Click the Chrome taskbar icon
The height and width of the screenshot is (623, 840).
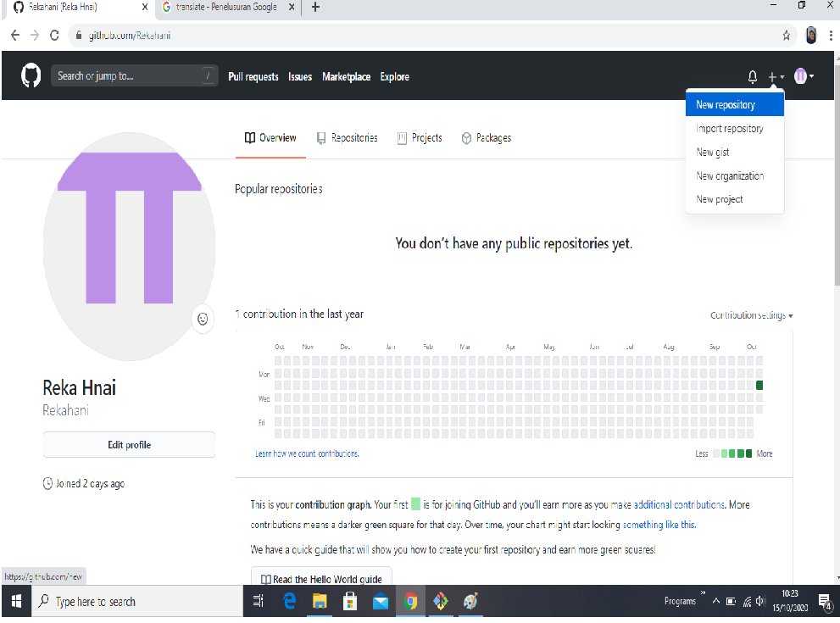pos(410,601)
